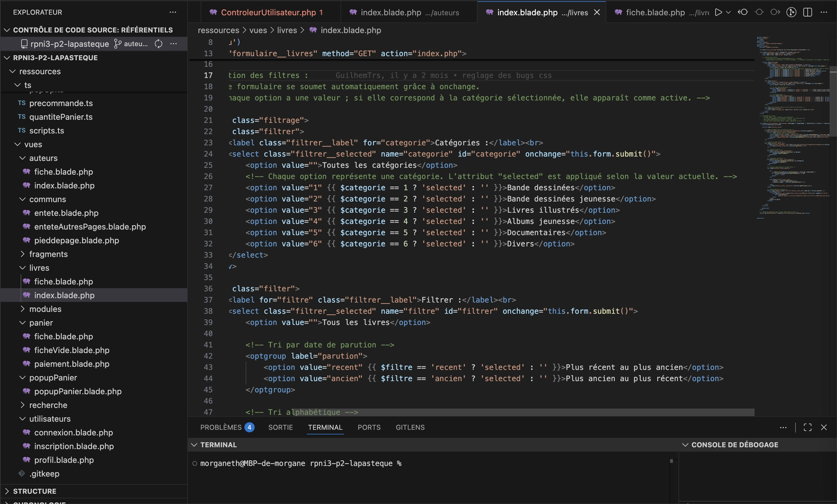The width and height of the screenshot is (837, 504).
Task: Open the run options dropdown arrow
Action: click(x=728, y=12)
